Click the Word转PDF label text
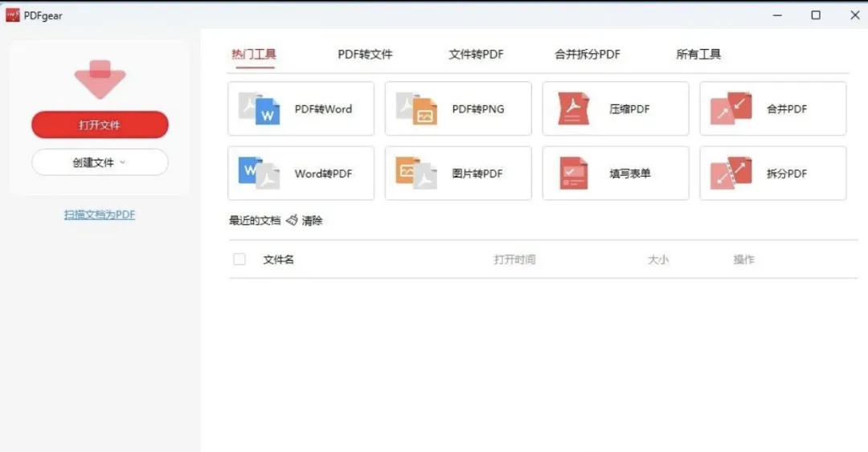This screenshot has width=868, height=452. [323, 173]
